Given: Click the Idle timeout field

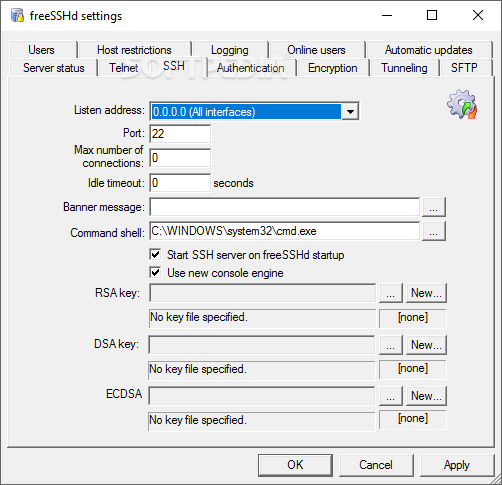Looking at the screenshot, I should pos(180,183).
